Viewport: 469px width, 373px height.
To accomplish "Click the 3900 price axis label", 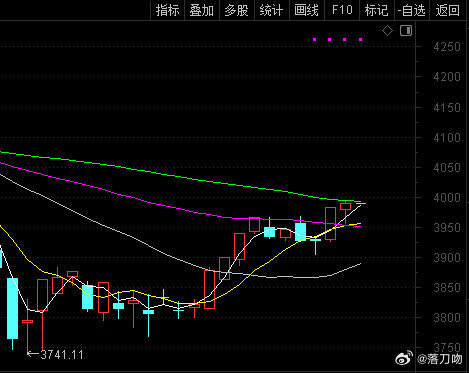I will [x=447, y=258].
